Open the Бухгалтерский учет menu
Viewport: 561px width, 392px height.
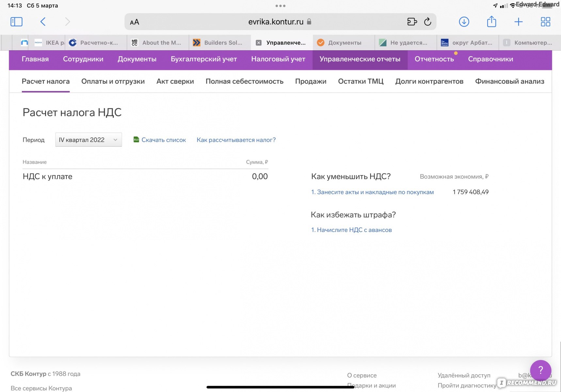click(204, 59)
